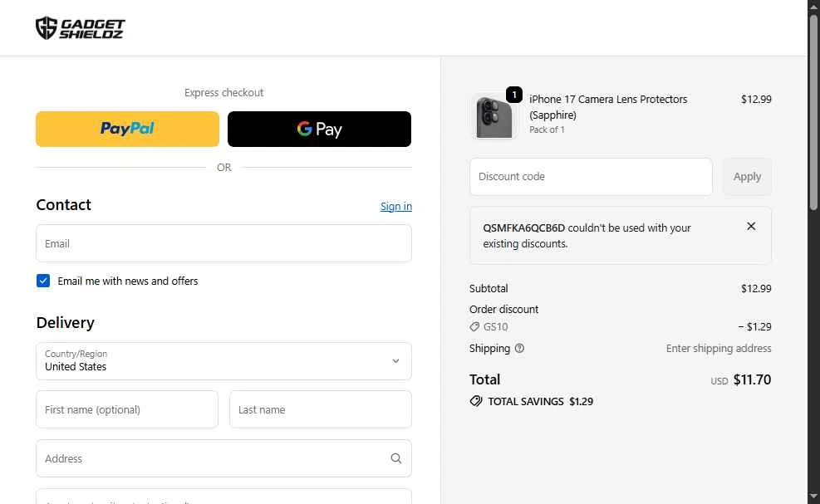
Task: Open the Gadget Shieldz logo homepage
Action: click(x=80, y=28)
